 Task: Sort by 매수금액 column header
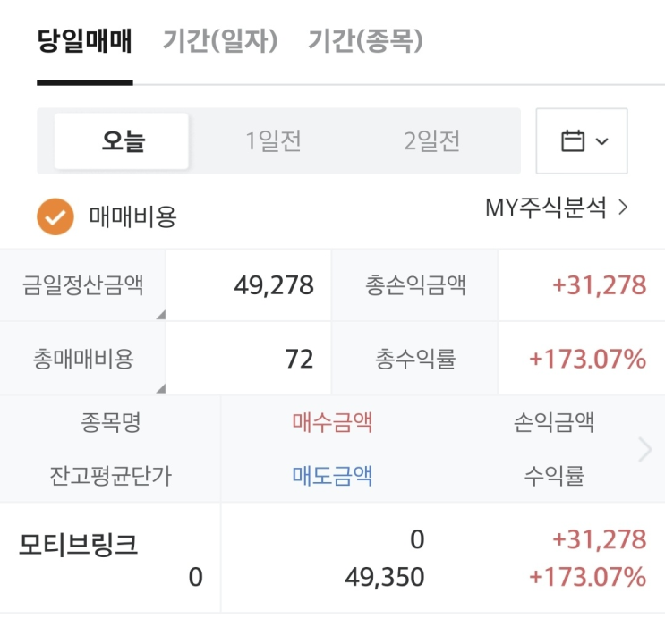click(x=332, y=422)
